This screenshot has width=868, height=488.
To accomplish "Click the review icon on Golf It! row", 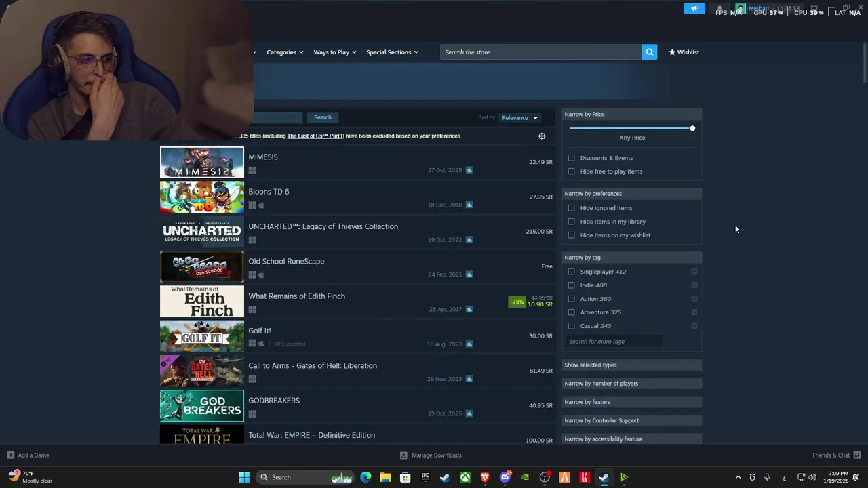I will (469, 344).
